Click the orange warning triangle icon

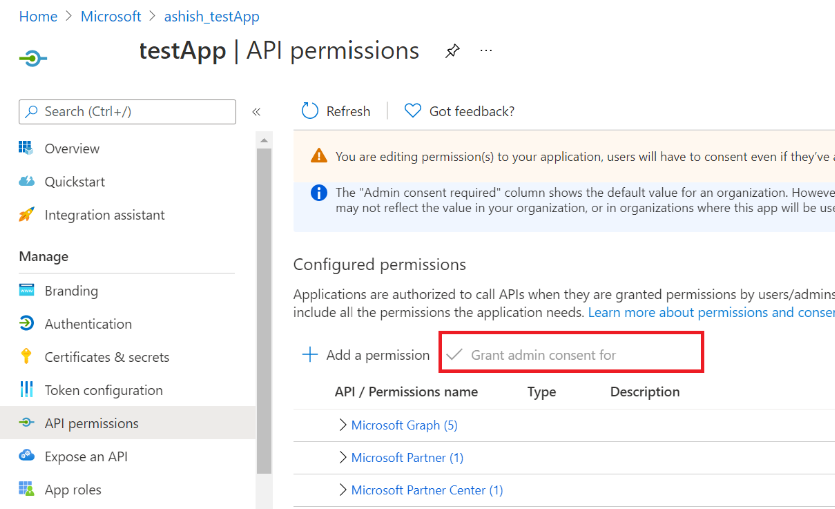coord(319,156)
